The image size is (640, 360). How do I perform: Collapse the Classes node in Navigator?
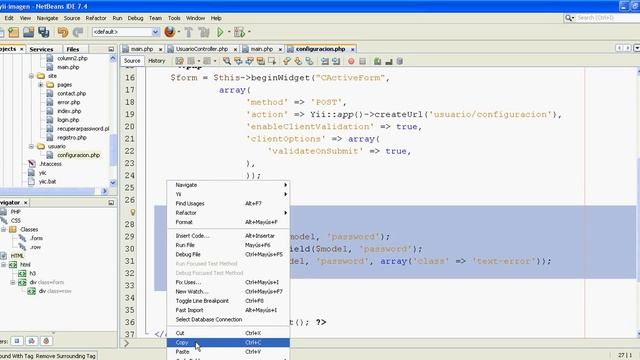coord(4,229)
